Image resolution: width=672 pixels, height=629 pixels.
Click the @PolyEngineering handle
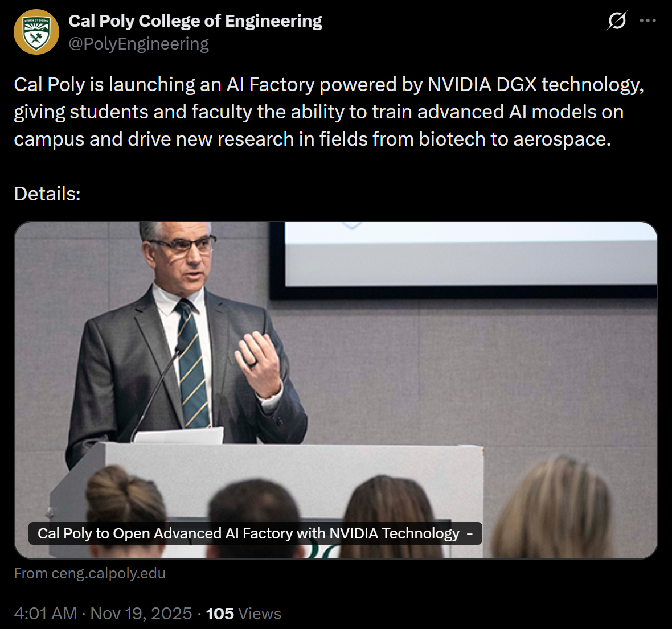(x=138, y=43)
